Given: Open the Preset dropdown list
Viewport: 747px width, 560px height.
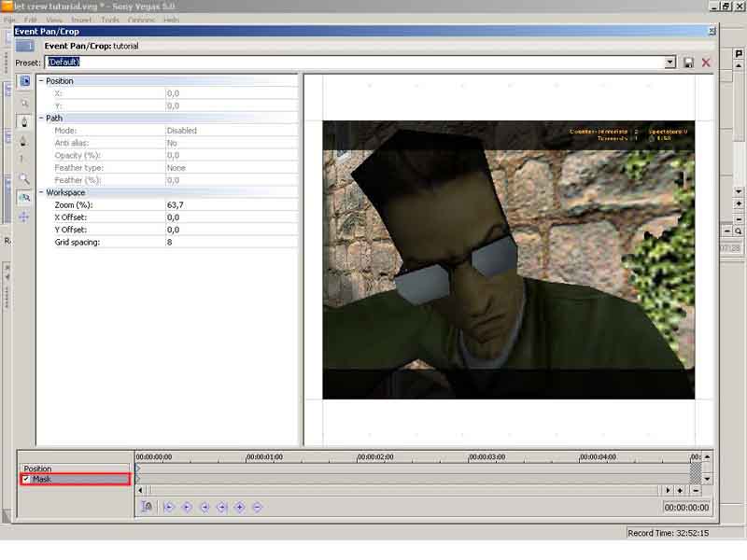Looking at the screenshot, I should pos(670,63).
